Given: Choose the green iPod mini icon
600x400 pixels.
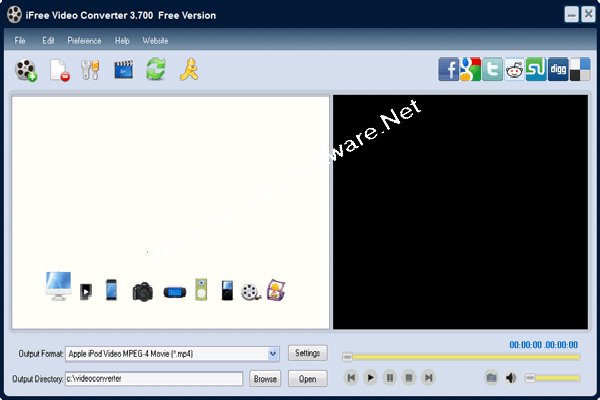Looking at the screenshot, I should tap(201, 290).
